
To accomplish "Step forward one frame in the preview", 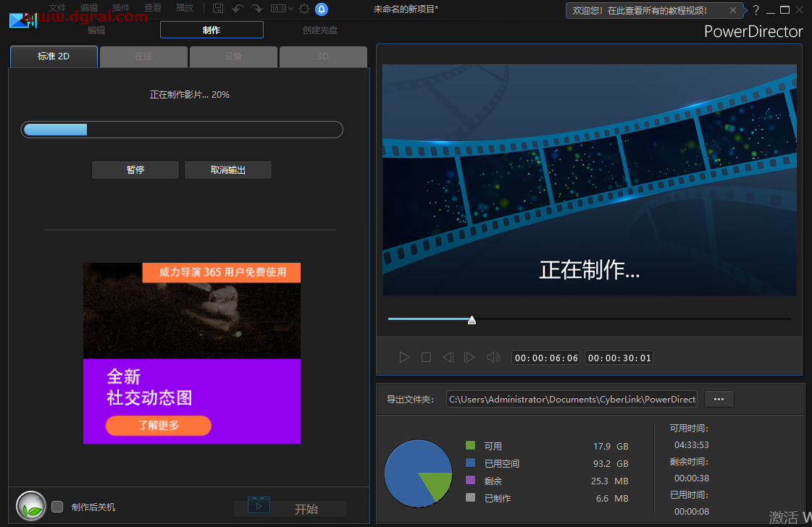I will 469,357.
